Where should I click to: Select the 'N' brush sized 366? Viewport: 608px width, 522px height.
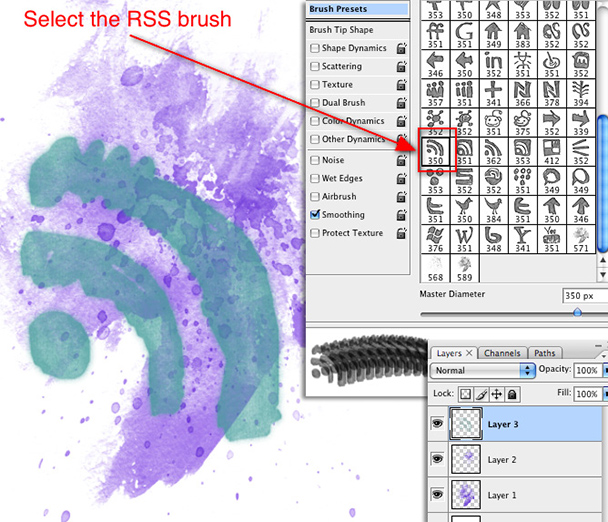pos(522,93)
